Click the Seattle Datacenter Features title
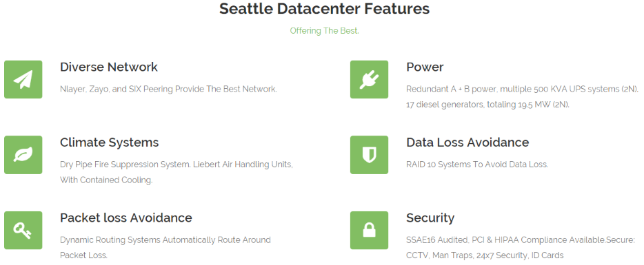The width and height of the screenshot is (644, 265). click(324, 9)
